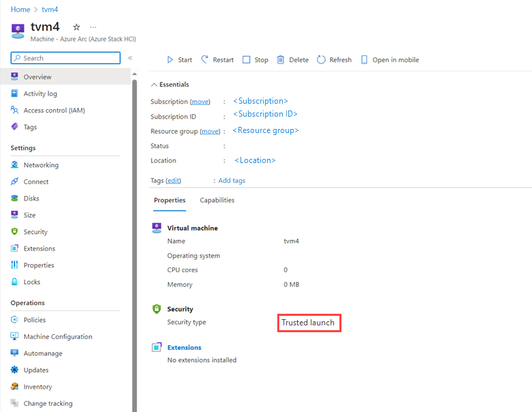Viewport: 532px width, 412px height.
Task: Click the Policies icon
Action: coord(14,319)
